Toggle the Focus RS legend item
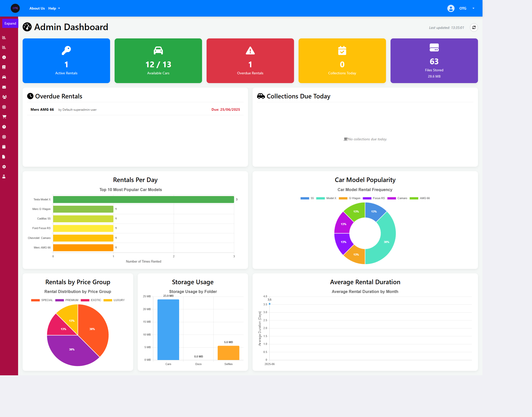Screen dimensions: 532x417 [x=374, y=198]
